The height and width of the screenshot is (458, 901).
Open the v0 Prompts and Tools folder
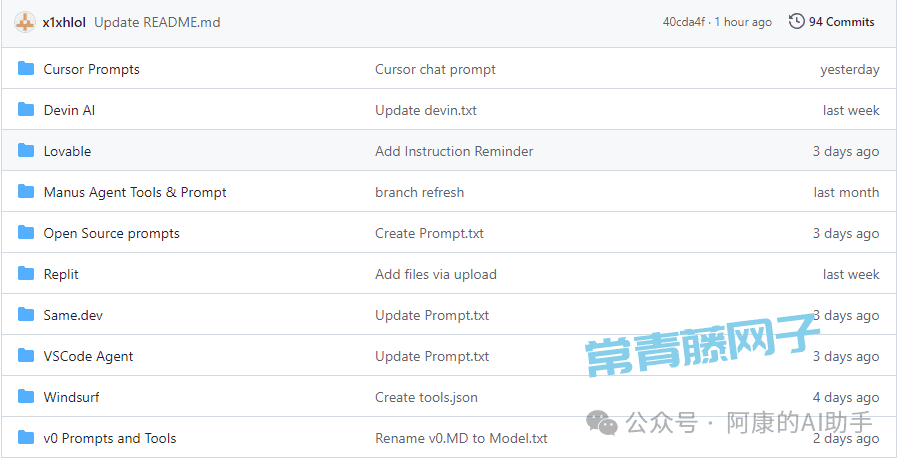(x=110, y=438)
